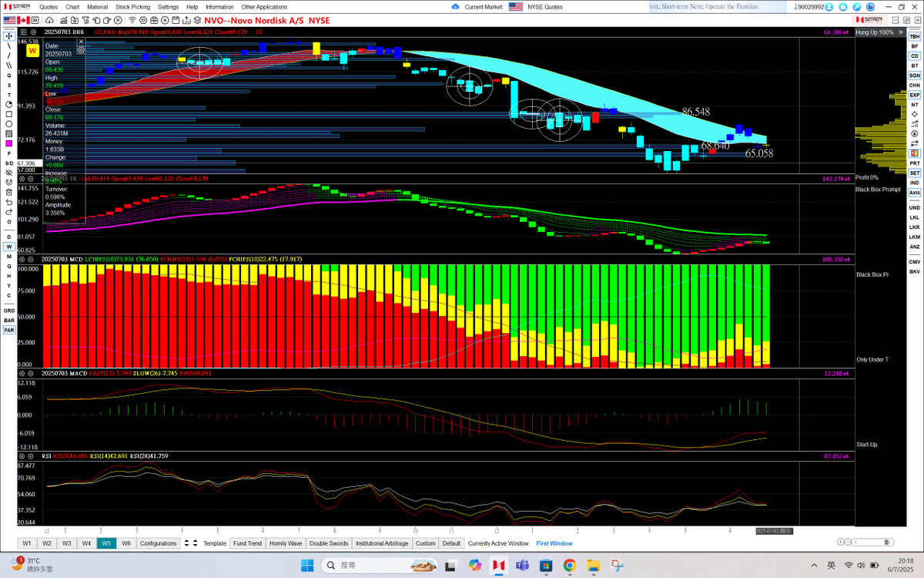Click the diamond icon in right sidebar
The height and width of the screenshot is (578, 924).
(914, 114)
